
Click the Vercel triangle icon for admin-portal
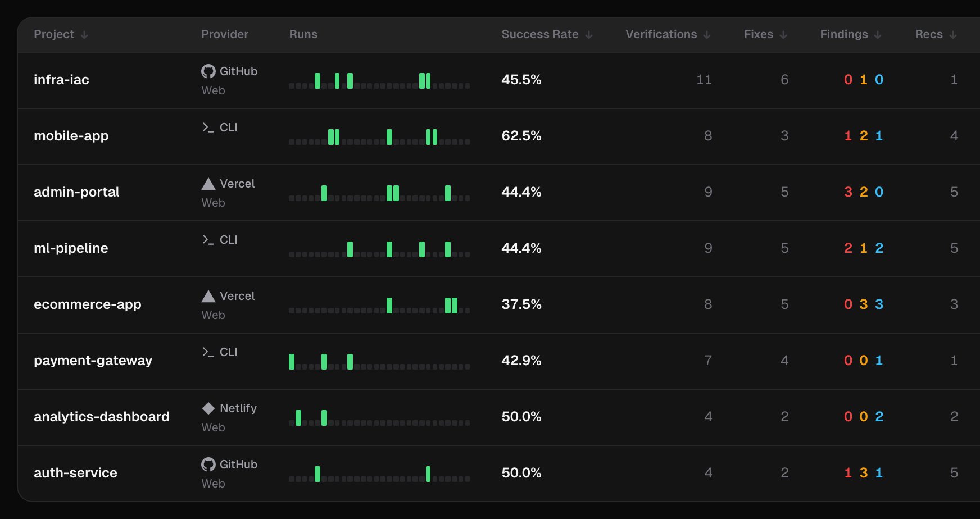tap(208, 184)
